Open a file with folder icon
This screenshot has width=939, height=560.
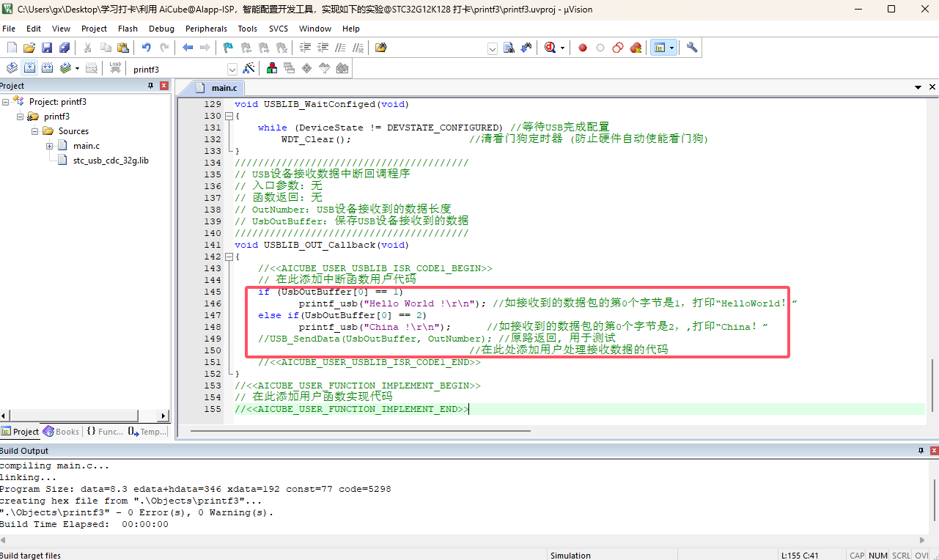[x=29, y=48]
